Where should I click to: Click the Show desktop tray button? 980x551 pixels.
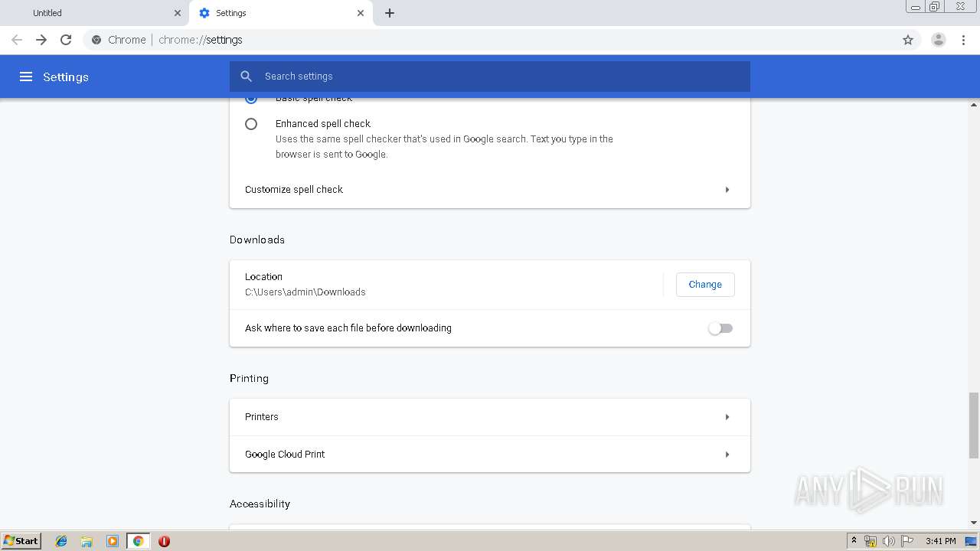[971, 541]
